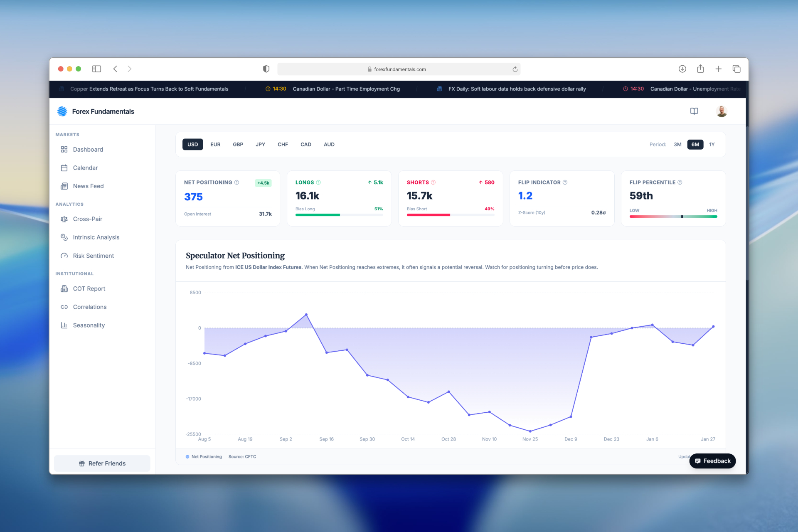Click the privacy shield icon
Image resolution: width=798 pixels, height=532 pixels.
click(x=266, y=69)
